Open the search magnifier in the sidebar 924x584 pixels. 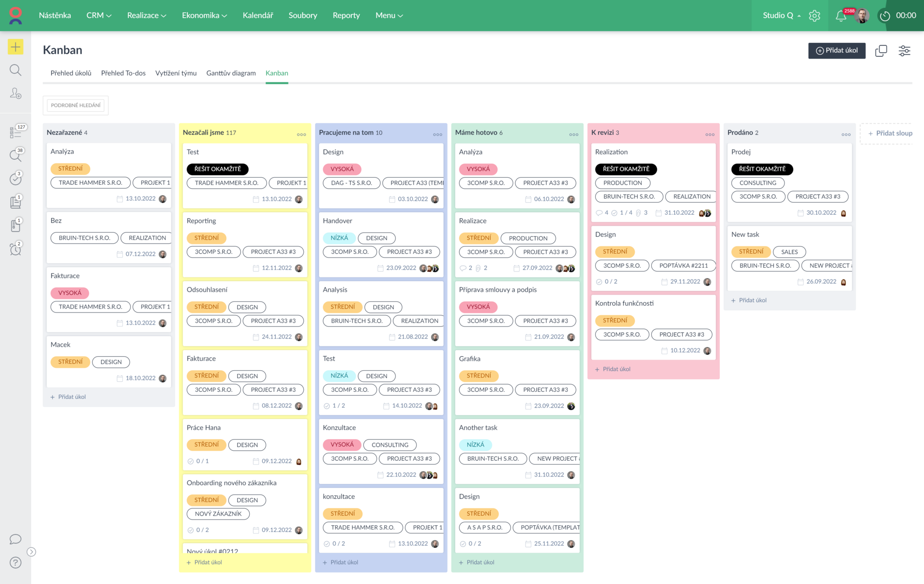click(15, 70)
